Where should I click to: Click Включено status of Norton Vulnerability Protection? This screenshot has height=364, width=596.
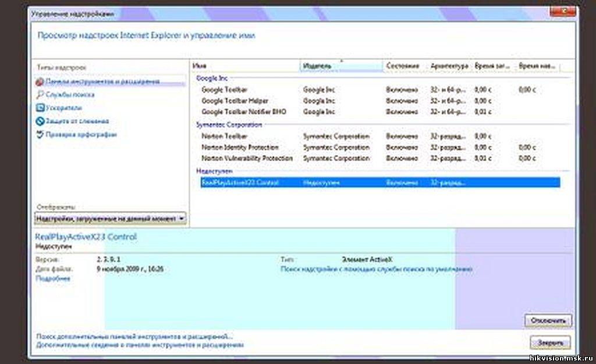402,158
